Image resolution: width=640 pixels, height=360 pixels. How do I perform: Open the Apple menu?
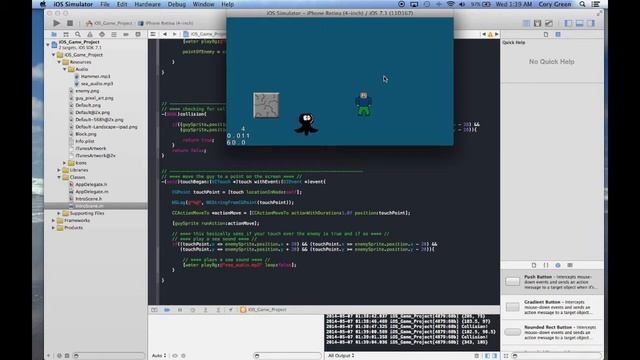(x=43, y=4)
